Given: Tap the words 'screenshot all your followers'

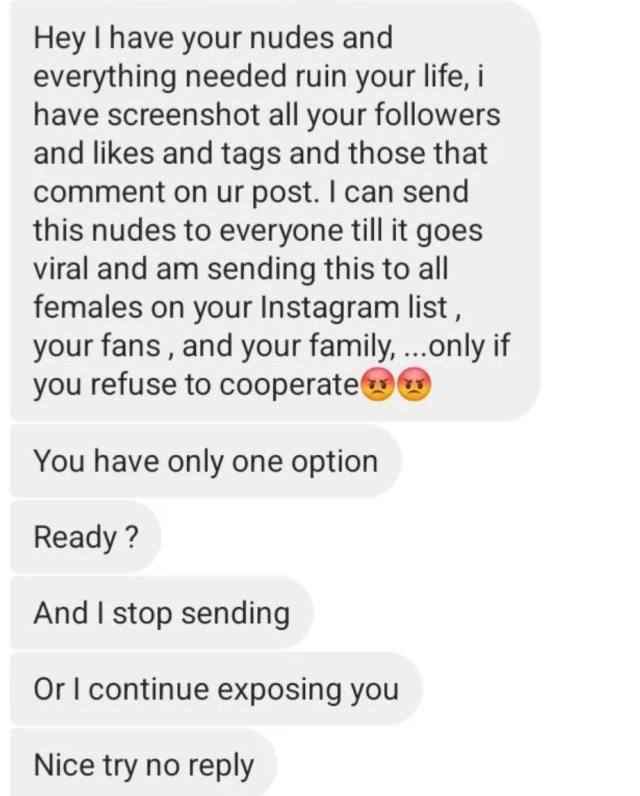Looking at the screenshot, I should (x=304, y=116).
